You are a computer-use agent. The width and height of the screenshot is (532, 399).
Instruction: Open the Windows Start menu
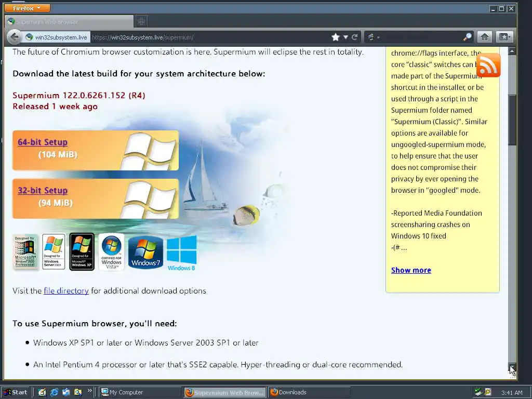[16, 392]
